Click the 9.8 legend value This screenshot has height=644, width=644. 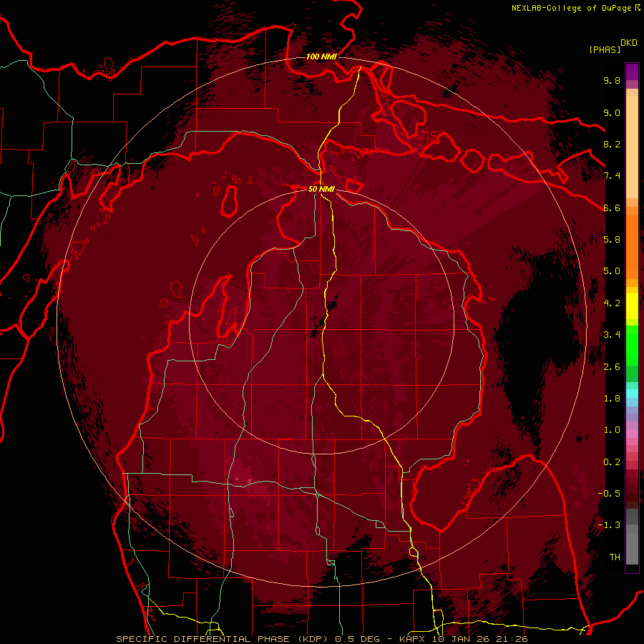[x=612, y=80]
